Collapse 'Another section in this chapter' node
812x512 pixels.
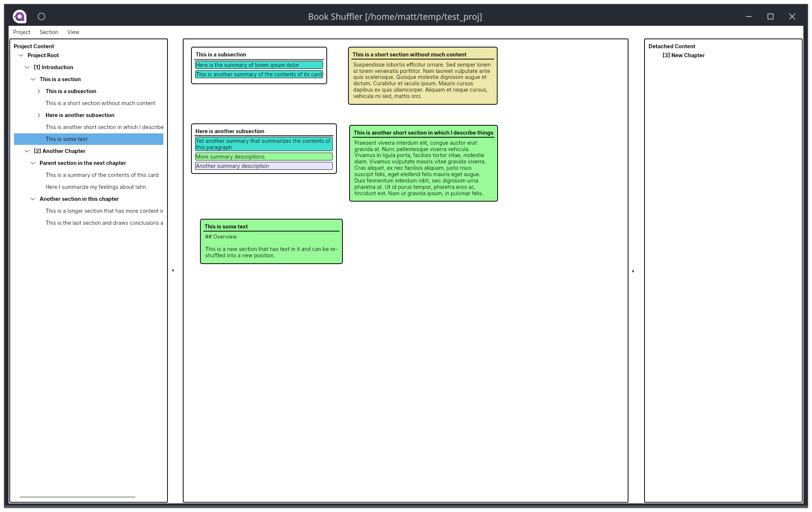(x=33, y=199)
